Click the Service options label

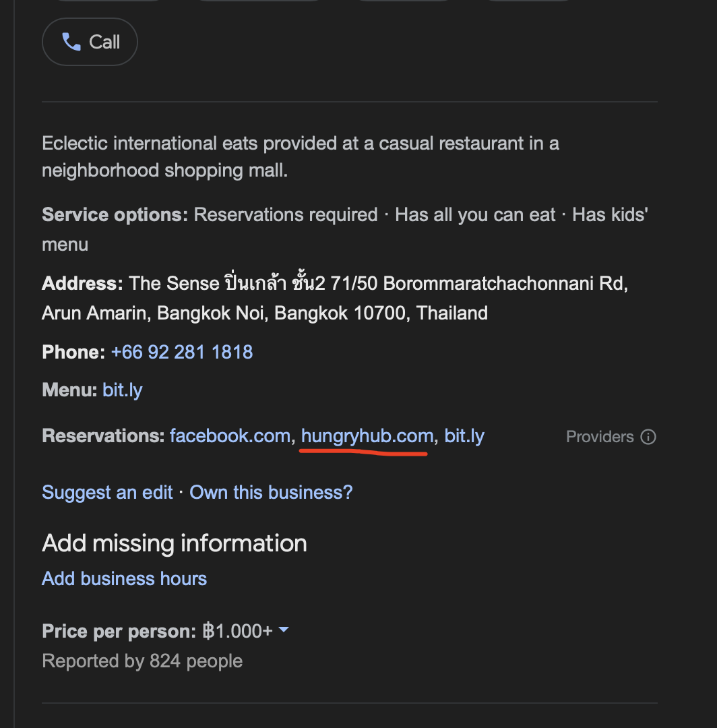coord(115,215)
